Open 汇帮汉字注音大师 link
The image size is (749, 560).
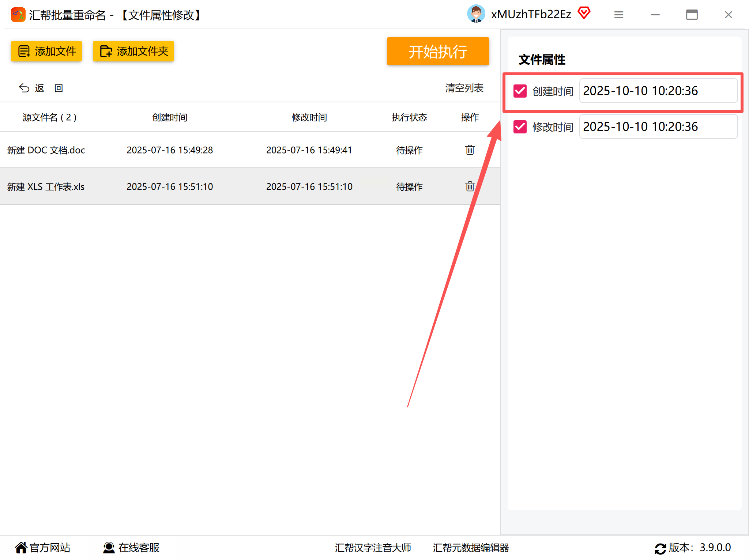pyautogui.click(x=373, y=548)
